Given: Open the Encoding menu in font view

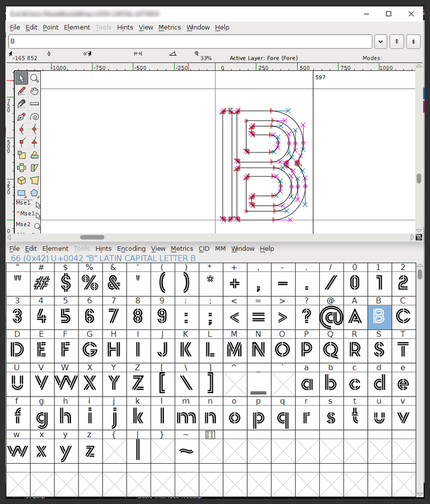Looking at the screenshot, I should [x=131, y=249].
